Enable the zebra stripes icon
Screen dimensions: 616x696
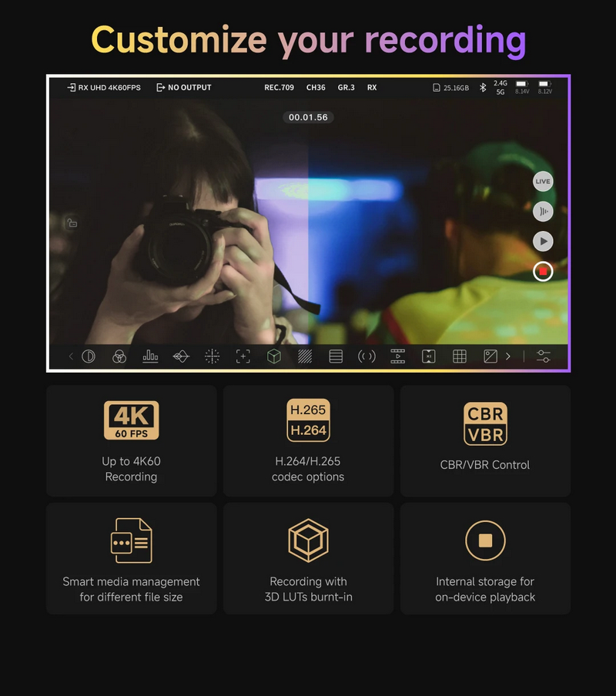coord(305,356)
